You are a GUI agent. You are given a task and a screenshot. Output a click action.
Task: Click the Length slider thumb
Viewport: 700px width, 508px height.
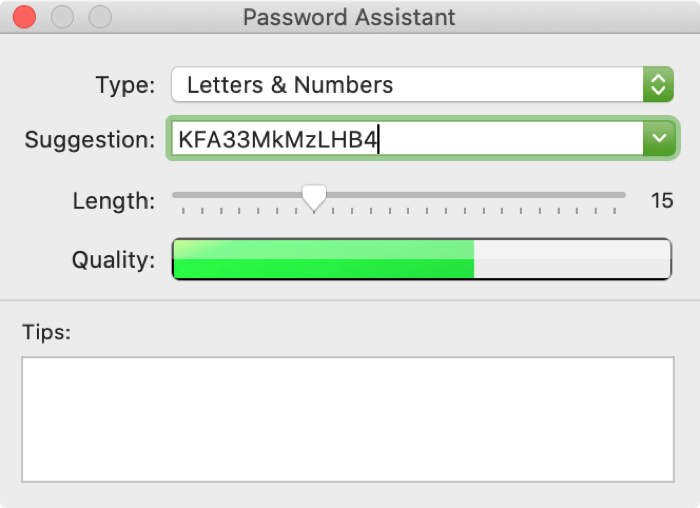(x=315, y=198)
